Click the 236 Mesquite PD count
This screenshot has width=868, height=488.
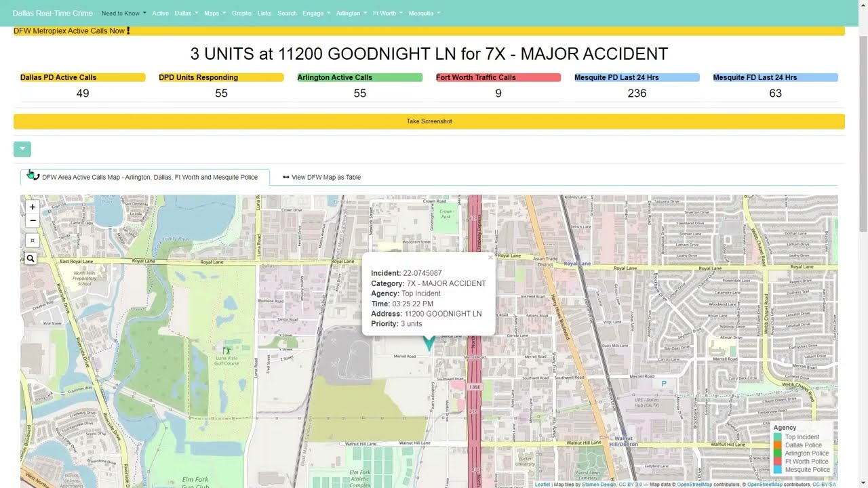(637, 94)
